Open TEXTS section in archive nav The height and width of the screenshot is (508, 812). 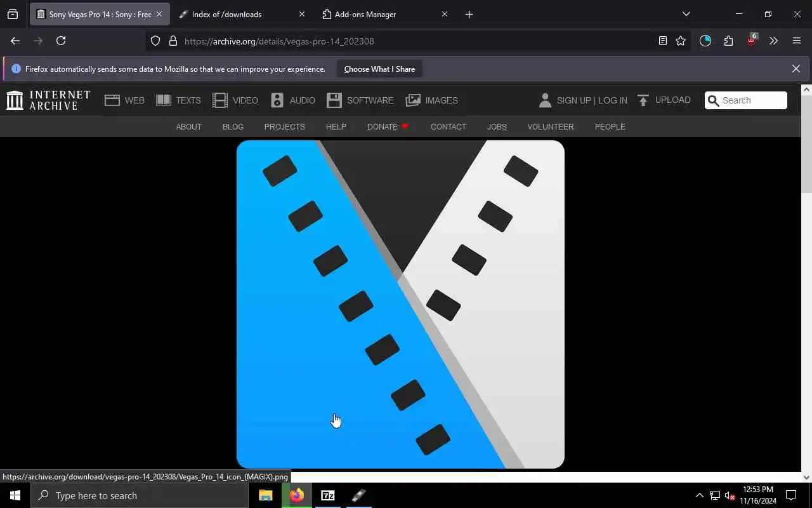coord(178,100)
